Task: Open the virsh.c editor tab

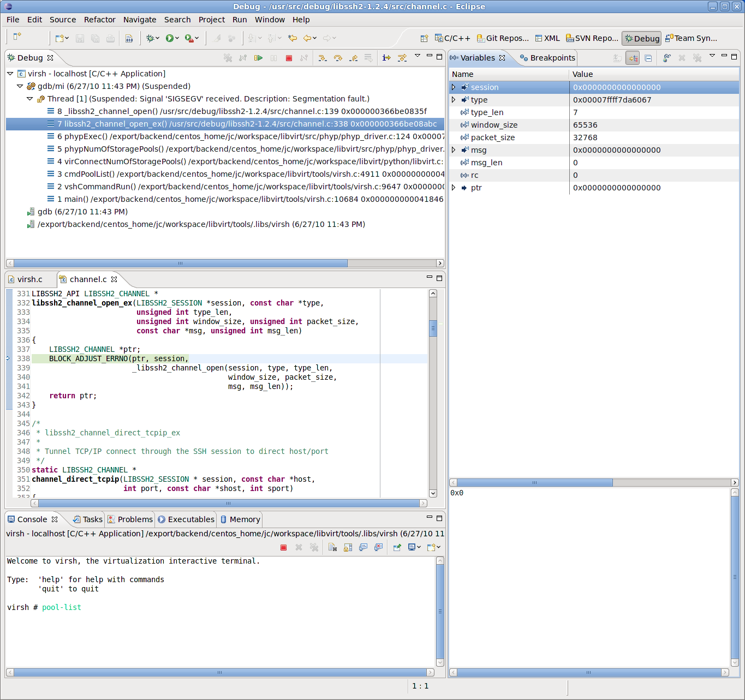Action: pyautogui.click(x=29, y=279)
